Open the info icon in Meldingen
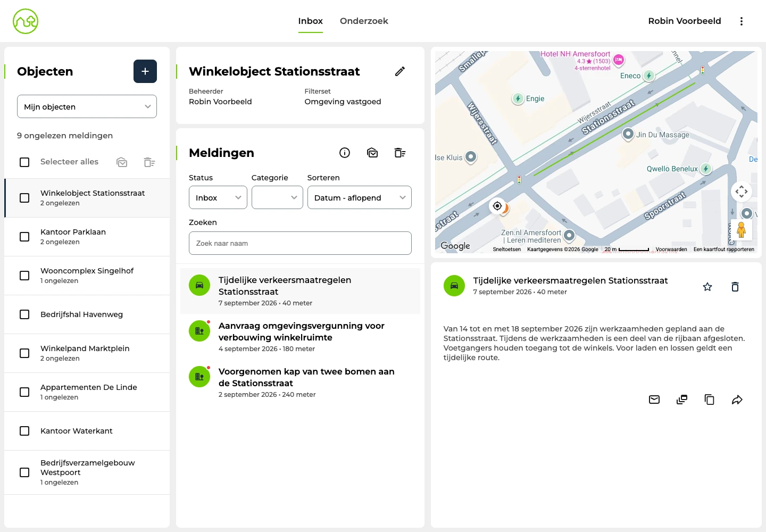The image size is (766, 532). pyautogui.click(x=345, y=153)
